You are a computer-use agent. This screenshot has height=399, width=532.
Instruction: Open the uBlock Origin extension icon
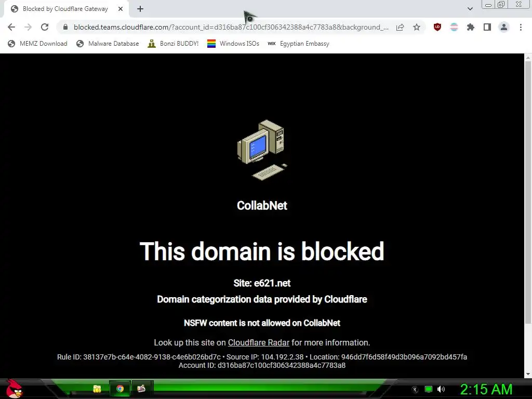pos(437,27)
